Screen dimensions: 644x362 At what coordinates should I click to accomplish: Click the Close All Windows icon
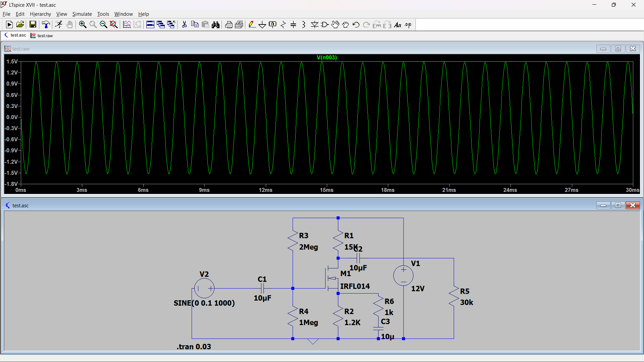click(171, 24)
